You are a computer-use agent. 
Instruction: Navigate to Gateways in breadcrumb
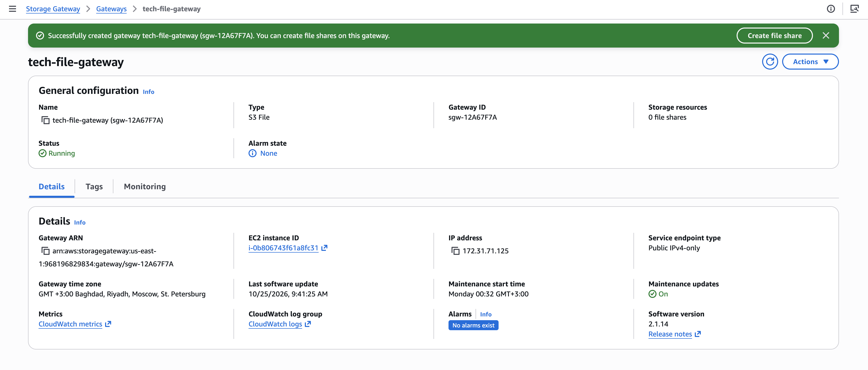pyautogui.click(x=111, y=9)
